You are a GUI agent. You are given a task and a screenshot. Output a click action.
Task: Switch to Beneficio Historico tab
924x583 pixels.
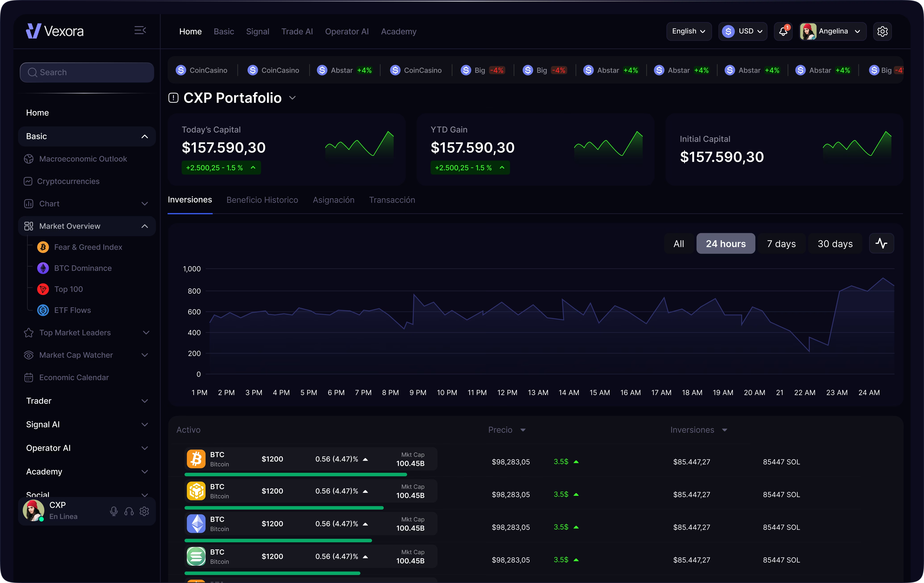(x=262, y=200)
